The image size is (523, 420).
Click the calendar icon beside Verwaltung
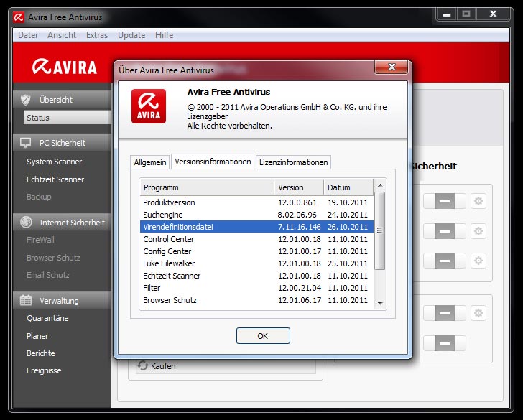pos(26,300)
